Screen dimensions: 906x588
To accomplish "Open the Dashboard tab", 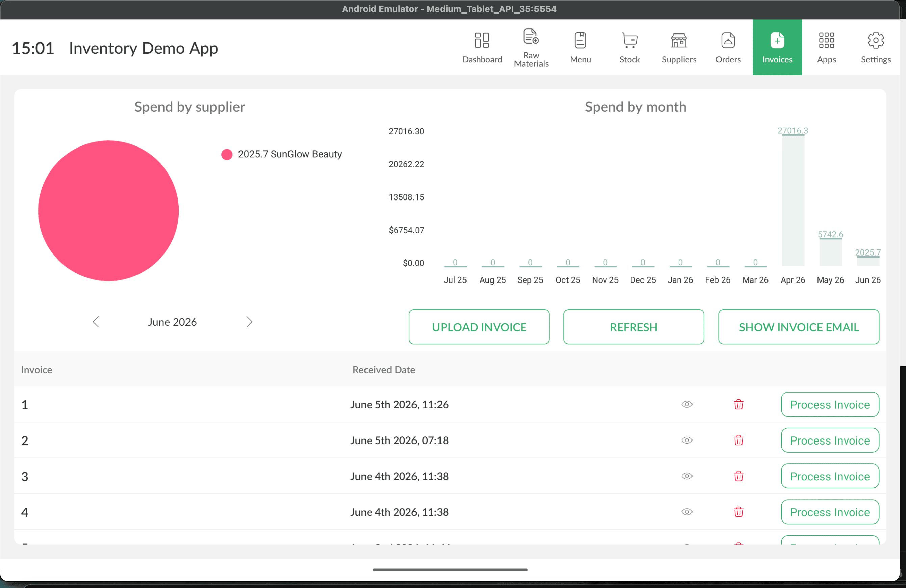I will tap(482, 48).
